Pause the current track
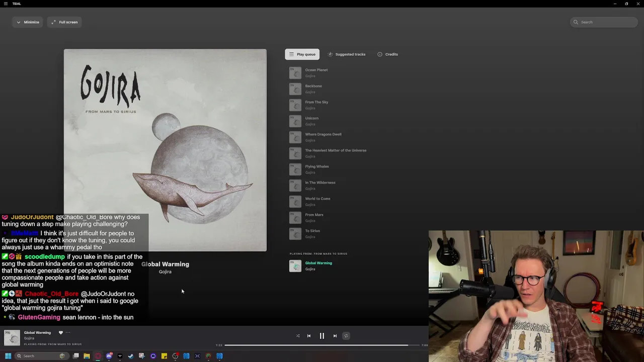This screenshot has width=644, height=362. [322, 336]
